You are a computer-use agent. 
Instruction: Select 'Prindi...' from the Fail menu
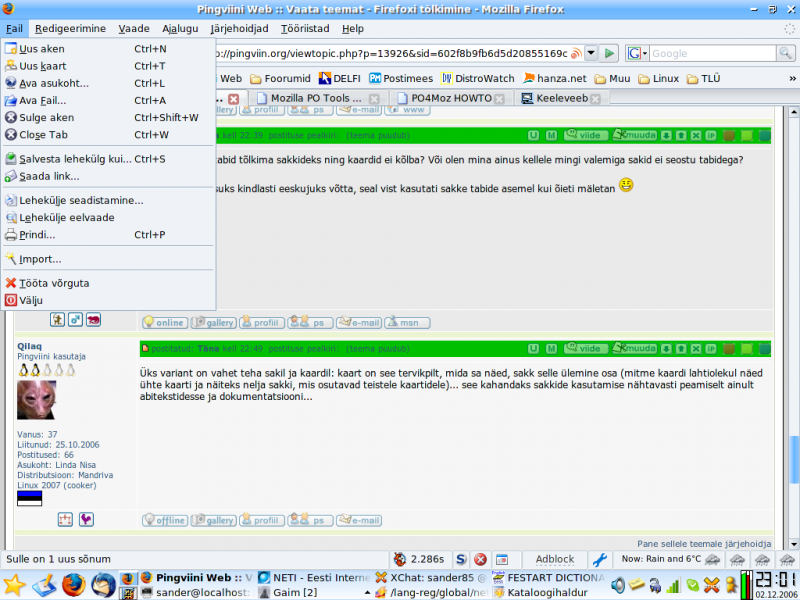coord(108,235)
